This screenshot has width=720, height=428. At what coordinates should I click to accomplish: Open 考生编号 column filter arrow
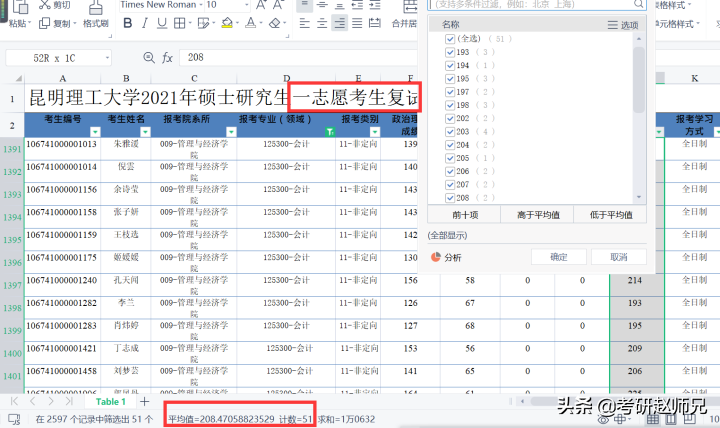click(95, 132)
